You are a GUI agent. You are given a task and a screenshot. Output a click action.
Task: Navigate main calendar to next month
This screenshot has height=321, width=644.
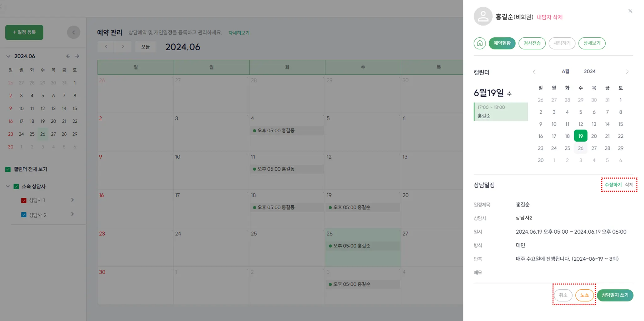[x=123, y=47]
